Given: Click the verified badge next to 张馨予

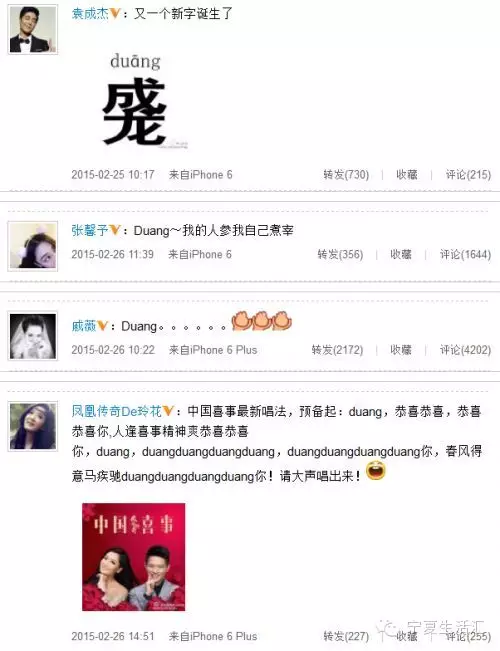Looking at the screenshot, I should point(114,230).
